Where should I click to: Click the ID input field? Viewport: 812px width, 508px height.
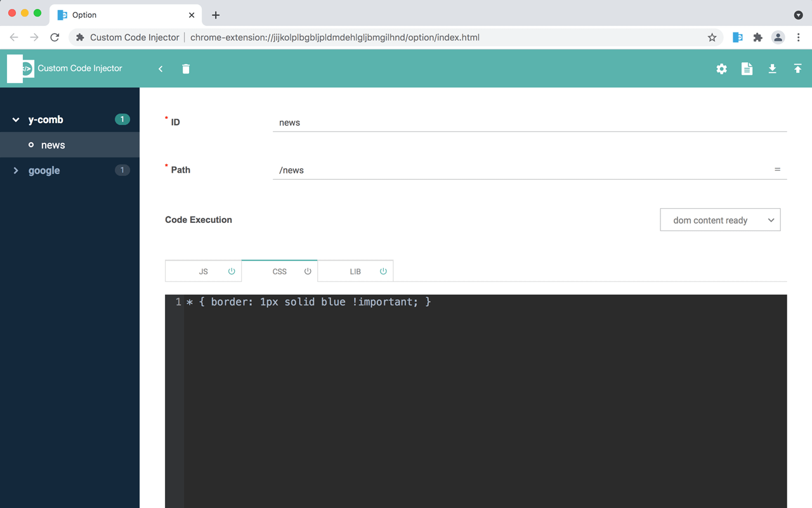click(x=530, y=123)
